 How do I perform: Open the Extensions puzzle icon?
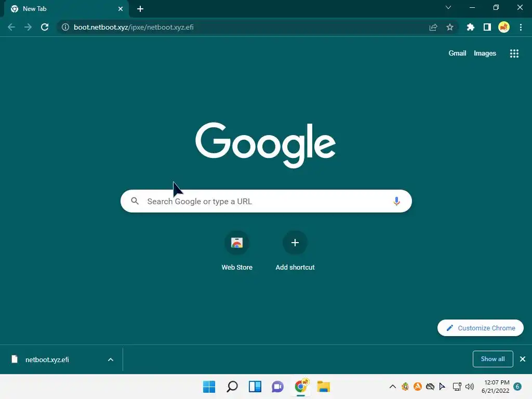click(x=471, y=27)
